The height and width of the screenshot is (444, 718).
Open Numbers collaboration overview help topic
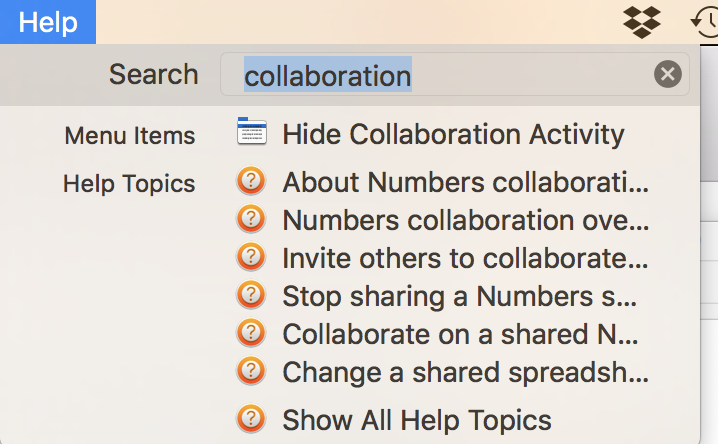pyautogui.click(x=465, y=221)
